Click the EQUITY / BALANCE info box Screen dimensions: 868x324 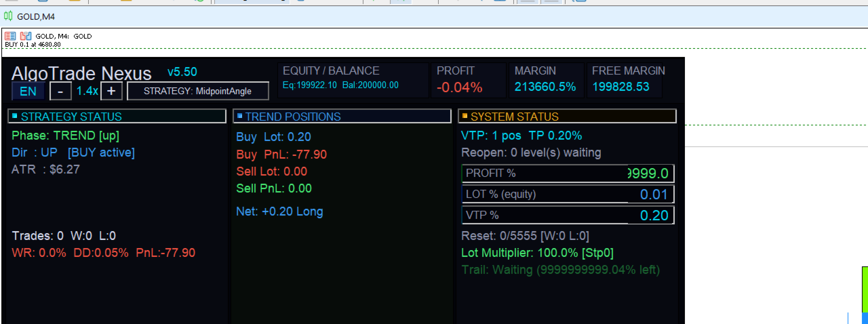tap(353, 80)
